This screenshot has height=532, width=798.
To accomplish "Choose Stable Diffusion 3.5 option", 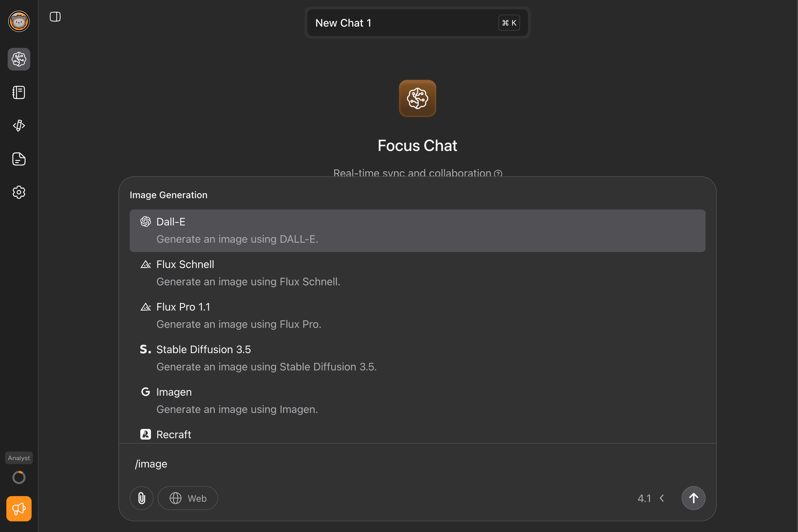I will coord(417,358).
